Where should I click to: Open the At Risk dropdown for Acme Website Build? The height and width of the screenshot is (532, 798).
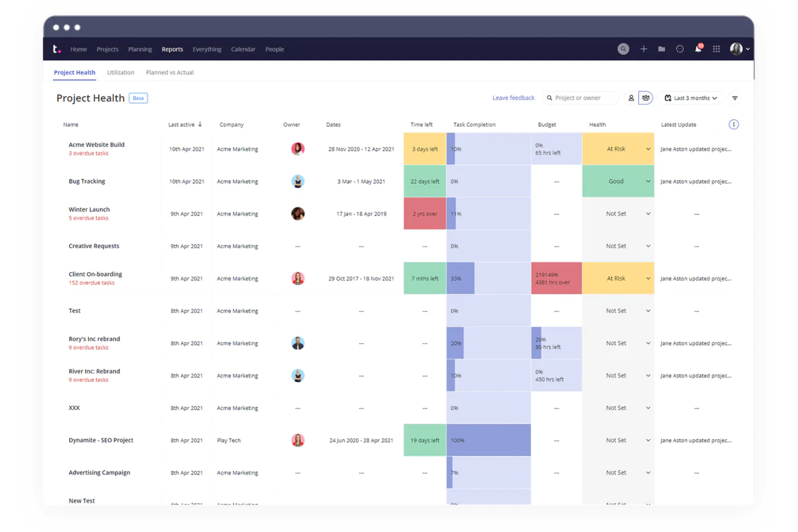click(648, 149)
